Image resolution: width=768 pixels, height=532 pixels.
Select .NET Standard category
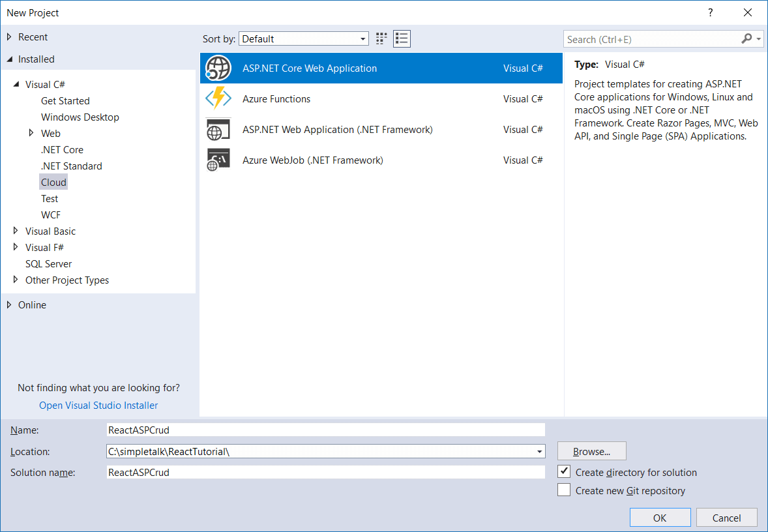72,166
